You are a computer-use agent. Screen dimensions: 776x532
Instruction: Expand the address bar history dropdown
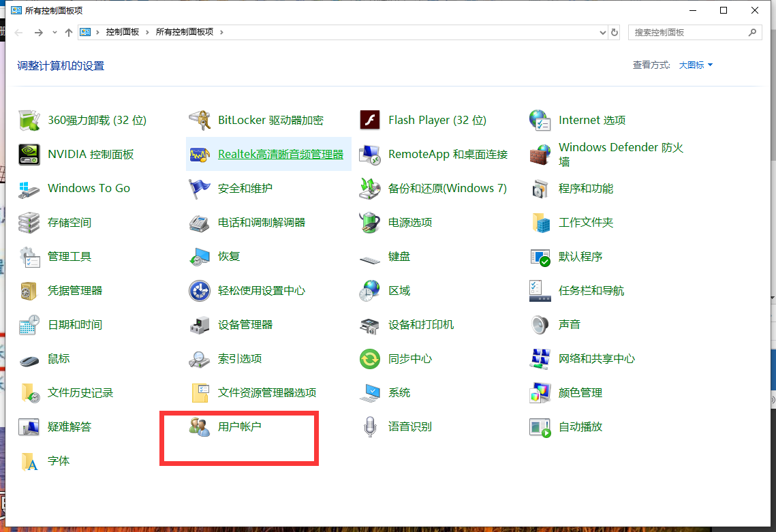602,32
